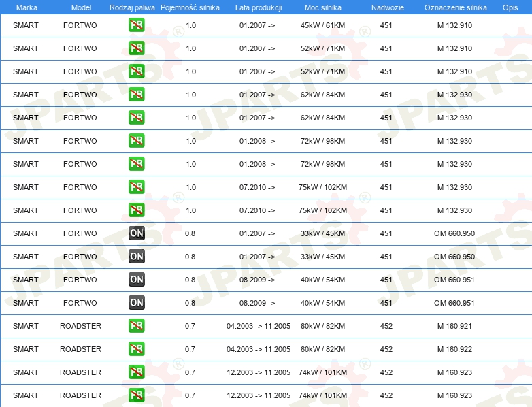The height and width of the screenshot is (407, 532).
Task: Click the M 160.921 engine code
Action: coord(454,326)
